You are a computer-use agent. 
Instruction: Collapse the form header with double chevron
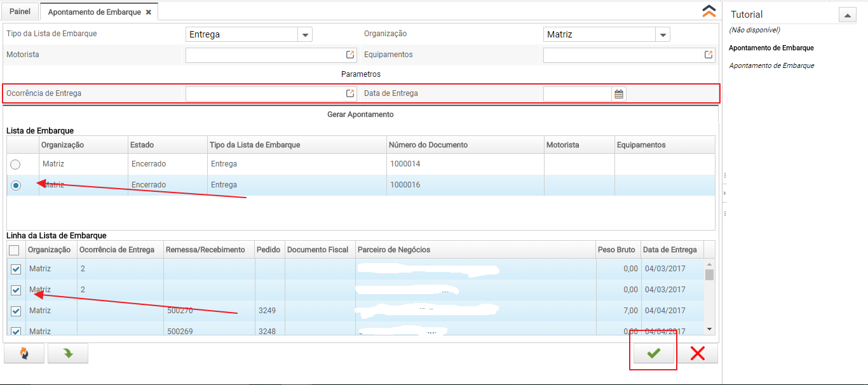709,11
